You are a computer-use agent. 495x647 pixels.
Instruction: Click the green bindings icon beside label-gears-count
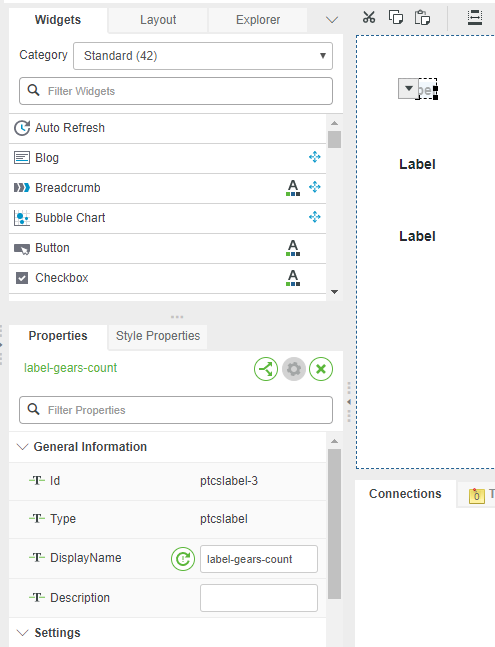click(266, 369)
